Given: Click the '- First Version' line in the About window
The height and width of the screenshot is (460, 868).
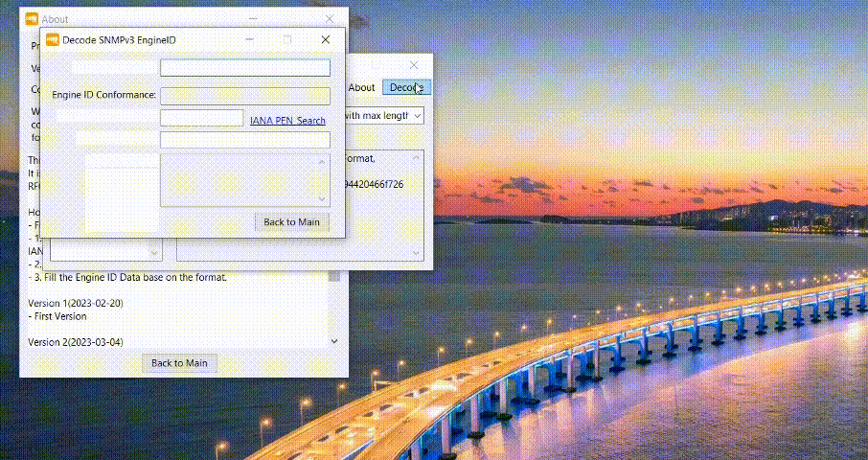Looking at the screenshot, I should click(x=57, y=316).
